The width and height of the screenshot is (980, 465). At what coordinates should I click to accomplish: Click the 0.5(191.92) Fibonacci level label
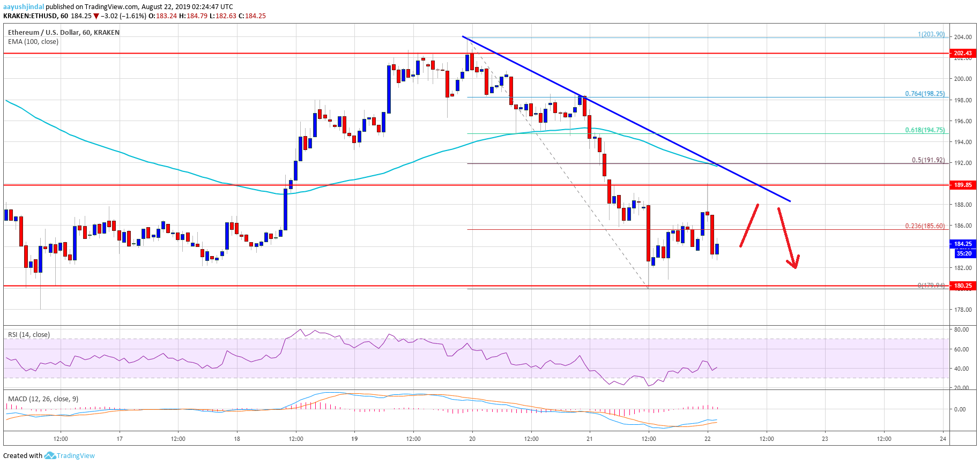[x=928, y=160]
